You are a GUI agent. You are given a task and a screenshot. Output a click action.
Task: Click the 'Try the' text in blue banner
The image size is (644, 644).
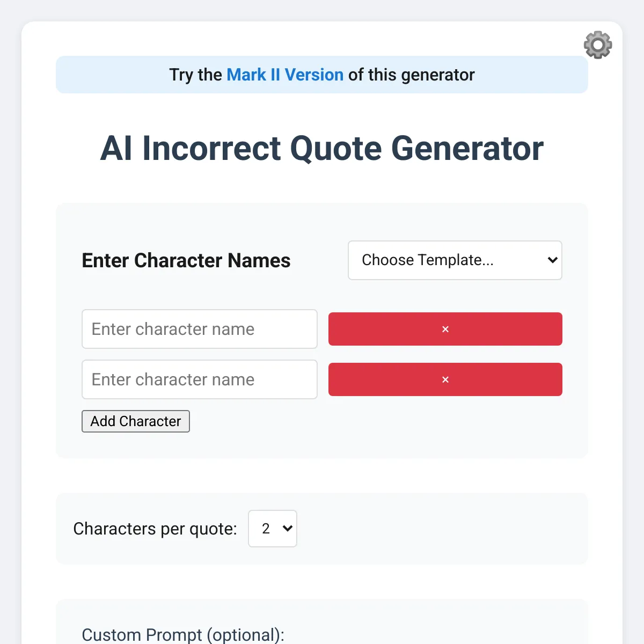click(x=196, y=75)
